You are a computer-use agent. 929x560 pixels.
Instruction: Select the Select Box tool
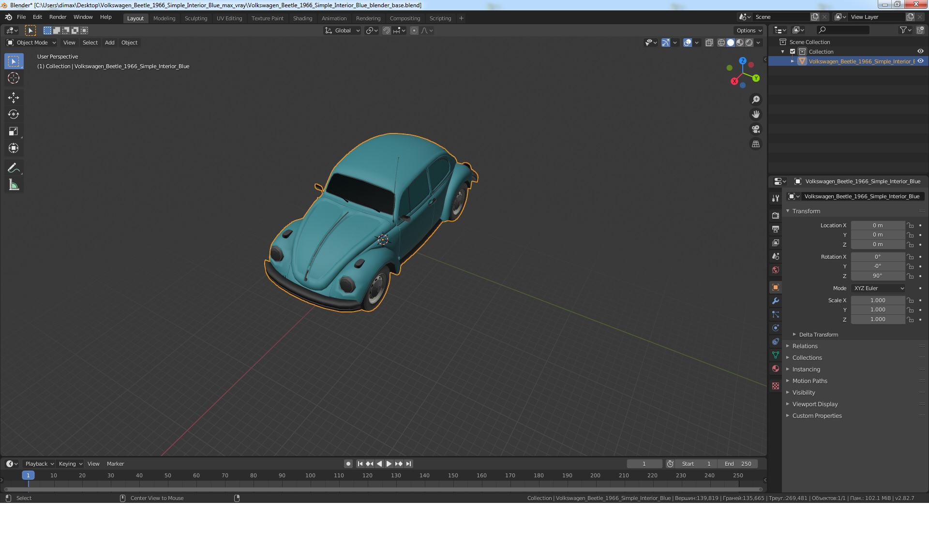(x=14, y=61)
